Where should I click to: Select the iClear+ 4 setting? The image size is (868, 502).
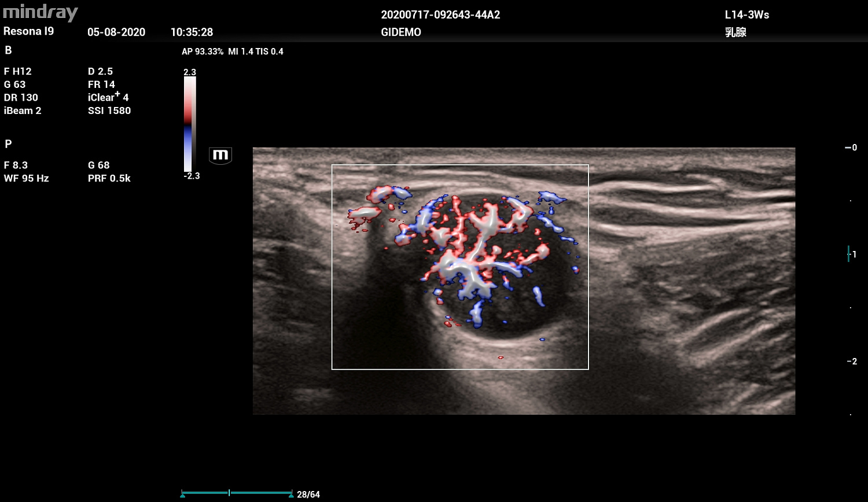(x=108, y=97)
